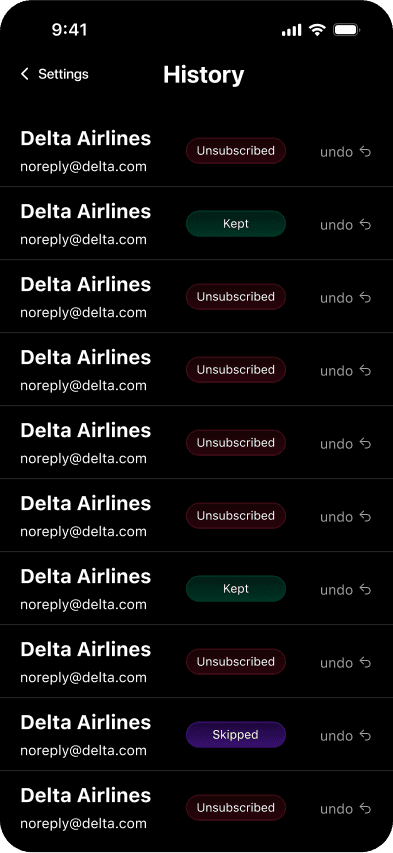This screenshot has width=393, height=853.
Task: Tap the 9:41 clock in status bar
Action: pyautogui.click(x=69, y=30)
